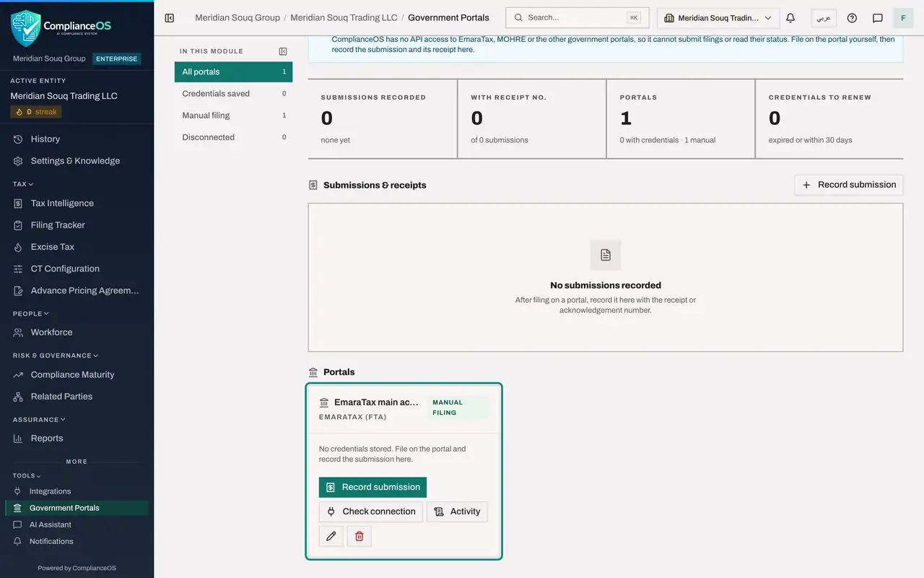
Task: Open Related Parties
Action: [x=77, y=396]
